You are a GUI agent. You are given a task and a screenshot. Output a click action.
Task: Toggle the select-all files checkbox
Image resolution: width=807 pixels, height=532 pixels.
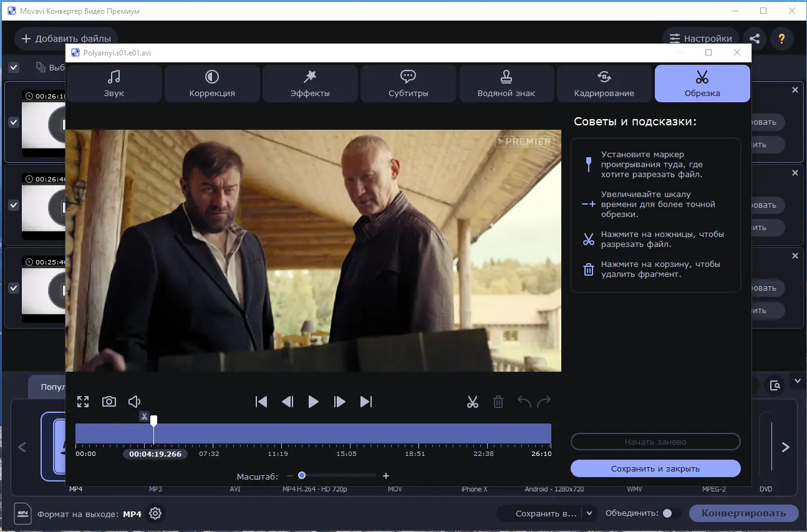click(14, 67)
